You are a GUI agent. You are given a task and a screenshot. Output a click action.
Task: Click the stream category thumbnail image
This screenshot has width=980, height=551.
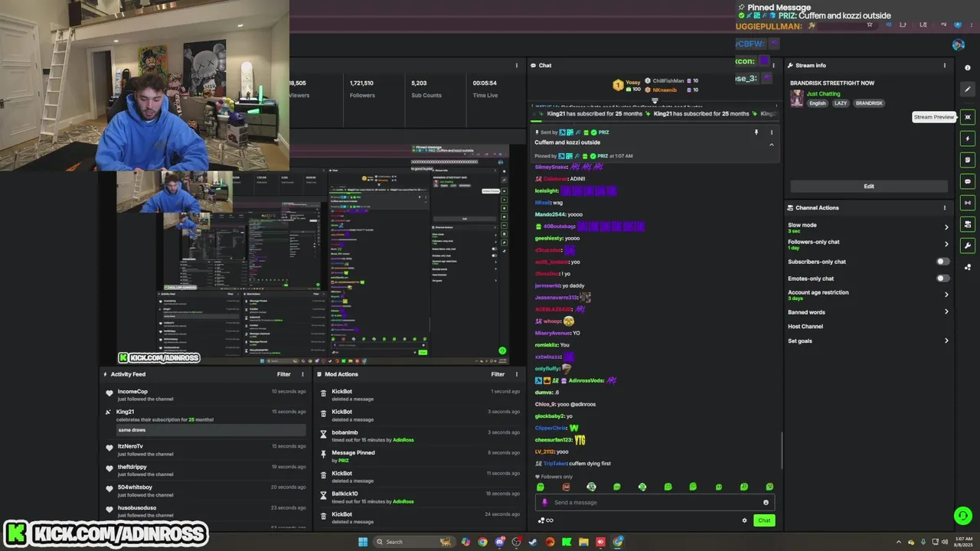click(x=797, y=98)
